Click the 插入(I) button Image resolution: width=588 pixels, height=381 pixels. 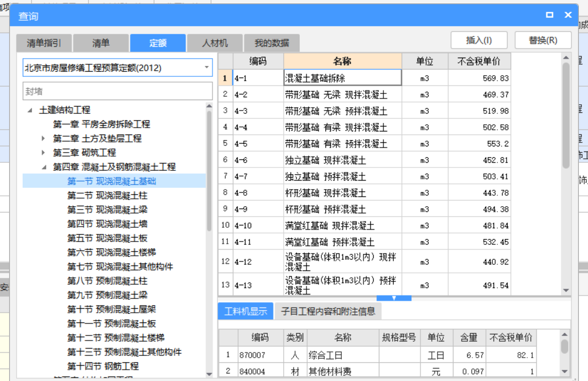479,40
